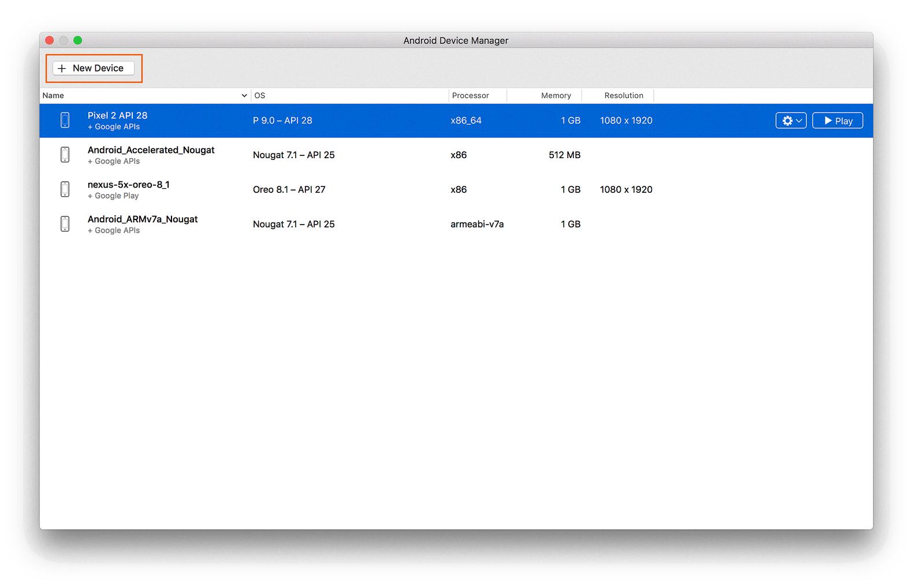
Task: Click the phone icon beside nexus-5x-oreo-8_1
Action: 65,189
